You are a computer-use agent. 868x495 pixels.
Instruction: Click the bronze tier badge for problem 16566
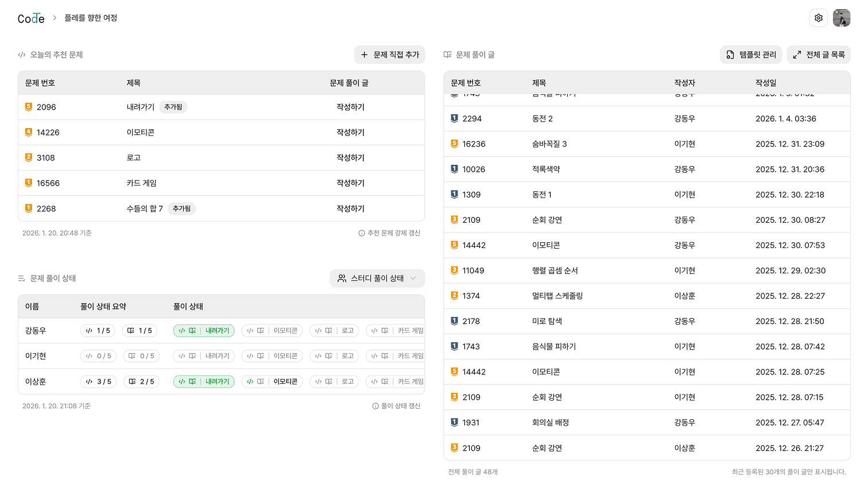[28, 183]
